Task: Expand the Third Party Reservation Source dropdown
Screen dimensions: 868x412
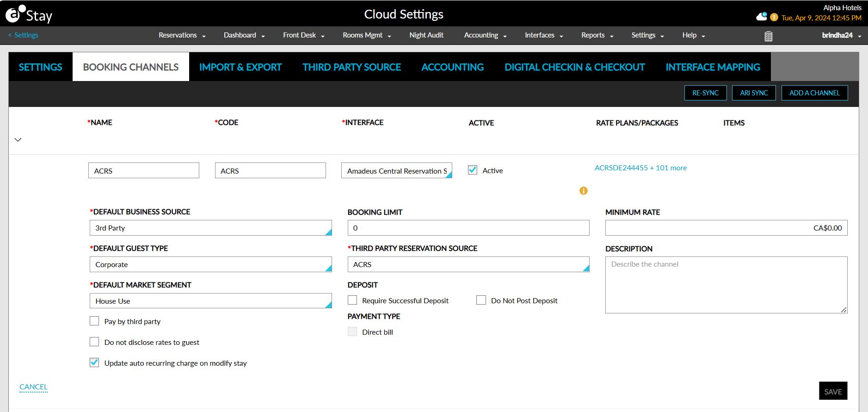Action: coord(468,264)
